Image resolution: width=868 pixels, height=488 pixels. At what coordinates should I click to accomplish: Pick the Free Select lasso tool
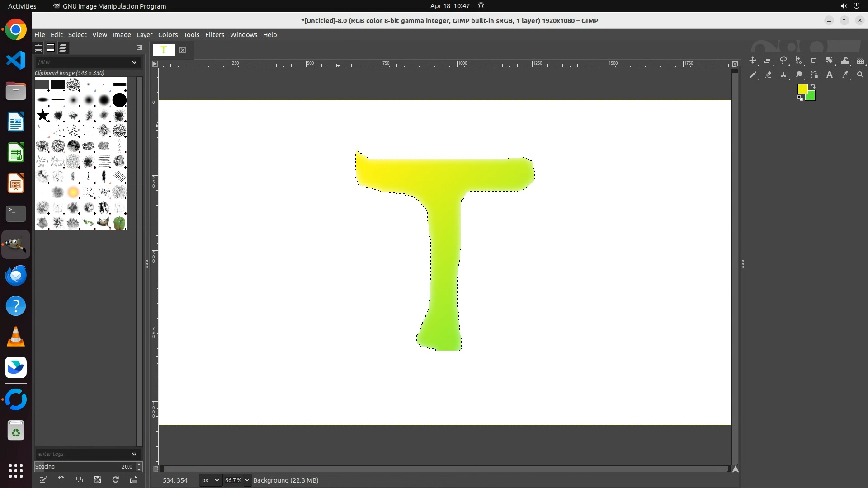783,61
